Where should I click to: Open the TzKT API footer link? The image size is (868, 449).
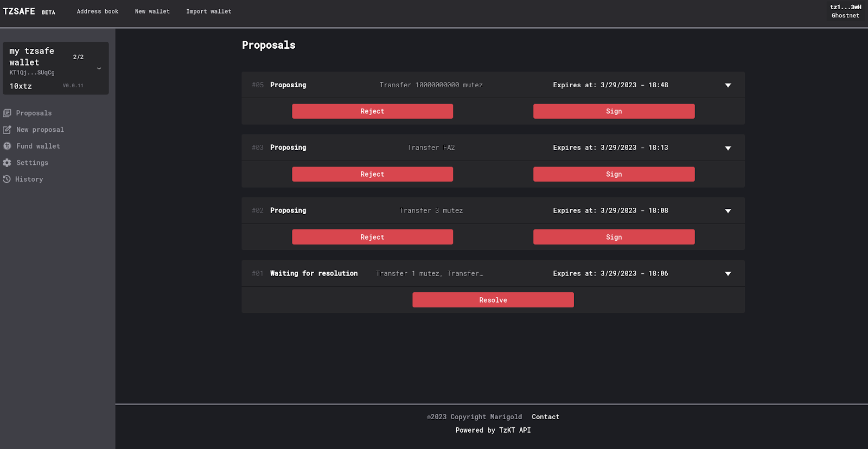click(515, 430)
